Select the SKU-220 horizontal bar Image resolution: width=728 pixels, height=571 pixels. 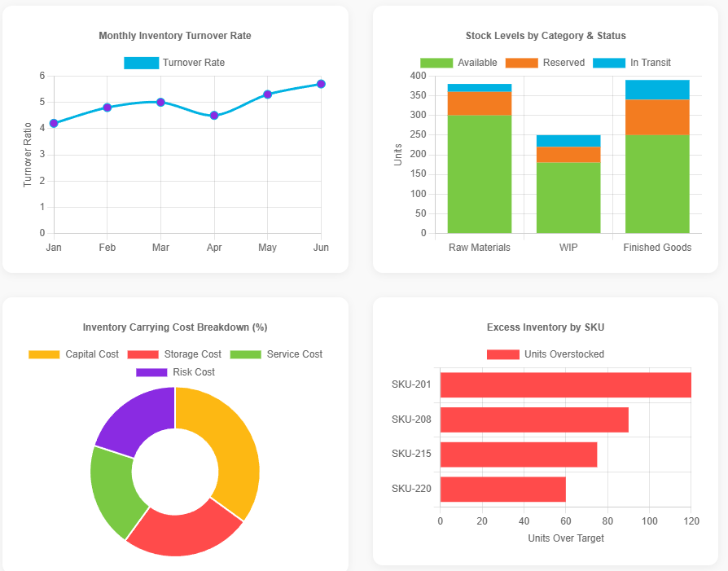click(502, 490)
